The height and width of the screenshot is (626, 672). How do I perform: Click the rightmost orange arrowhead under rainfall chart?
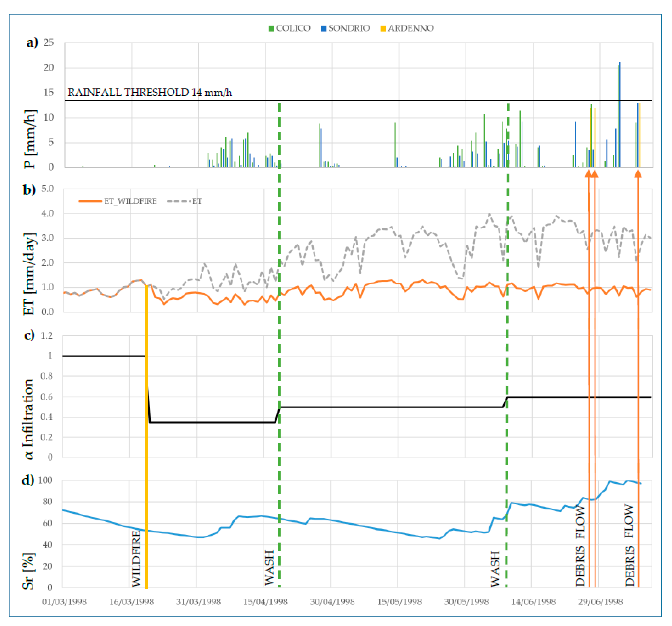click(x=638, y=174)
